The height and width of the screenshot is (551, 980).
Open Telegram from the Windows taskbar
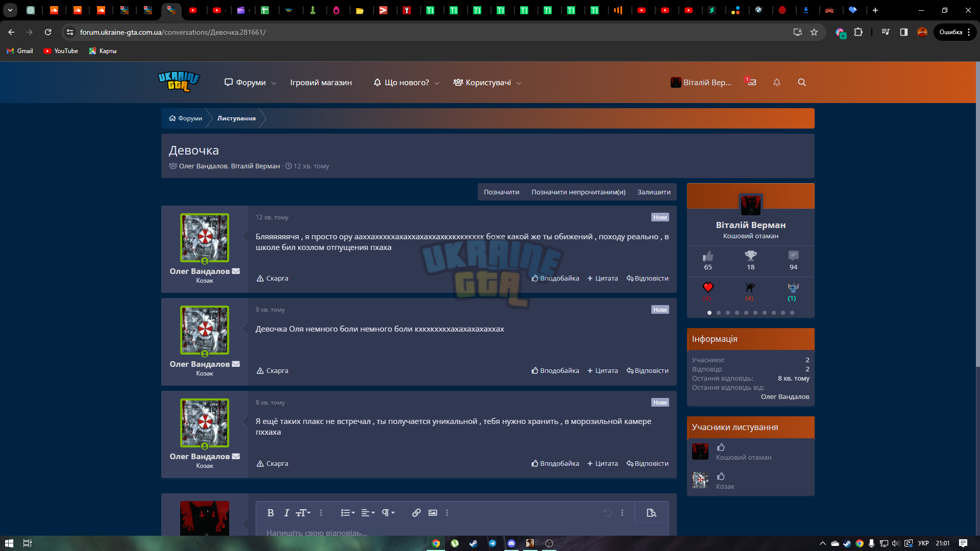(493, 543)
